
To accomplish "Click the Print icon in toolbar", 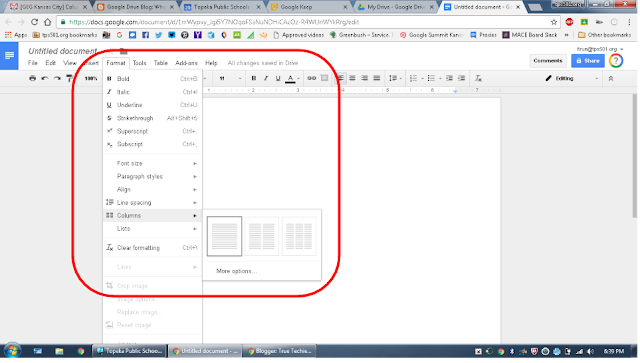I will 32,78.
